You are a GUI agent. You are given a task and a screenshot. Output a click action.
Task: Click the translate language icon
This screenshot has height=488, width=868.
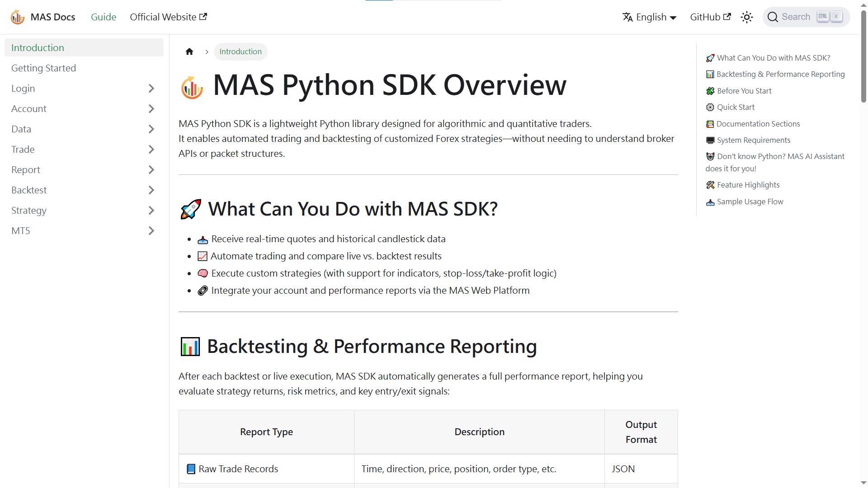click(628, 17)
